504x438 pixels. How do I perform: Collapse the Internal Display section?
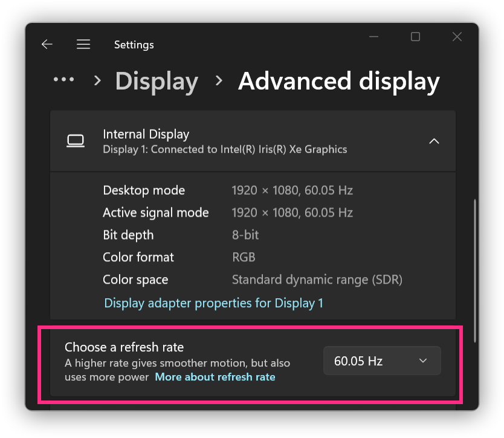coord(434,141)
